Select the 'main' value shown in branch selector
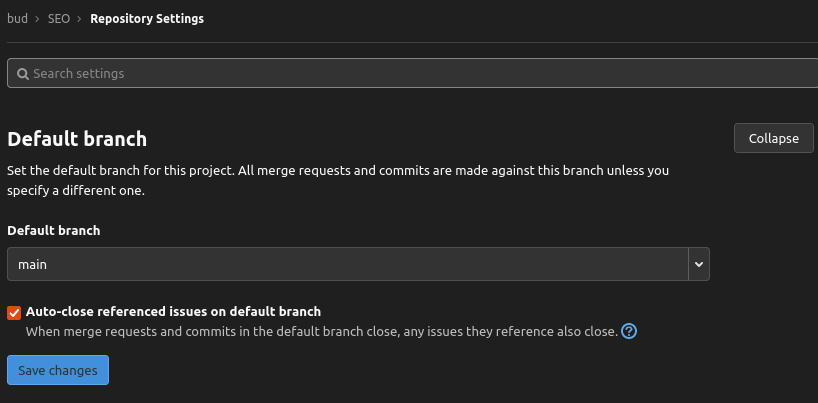Image resolution: width=818 pixels, height=403 pixels. click(32, 265)
